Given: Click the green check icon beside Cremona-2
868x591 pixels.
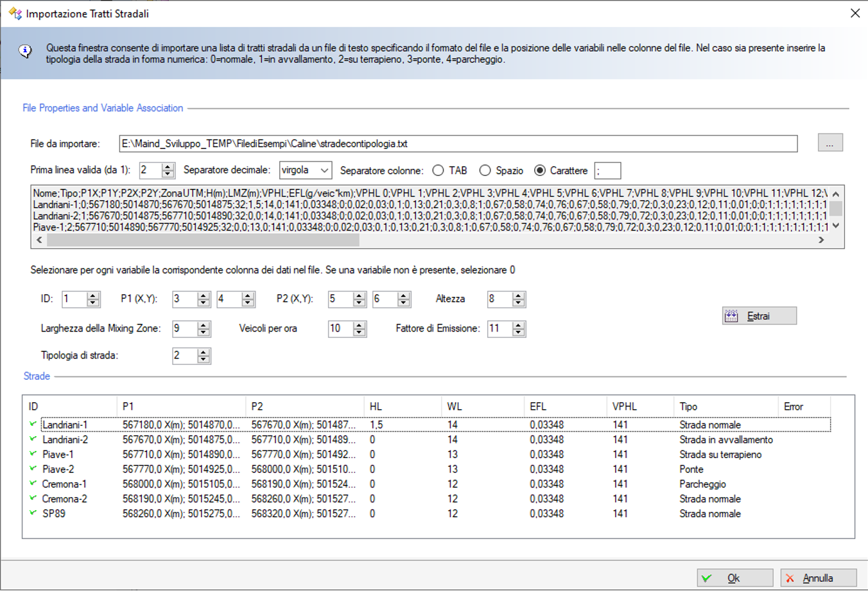Looking at the screenshot, I should [33, 498].
